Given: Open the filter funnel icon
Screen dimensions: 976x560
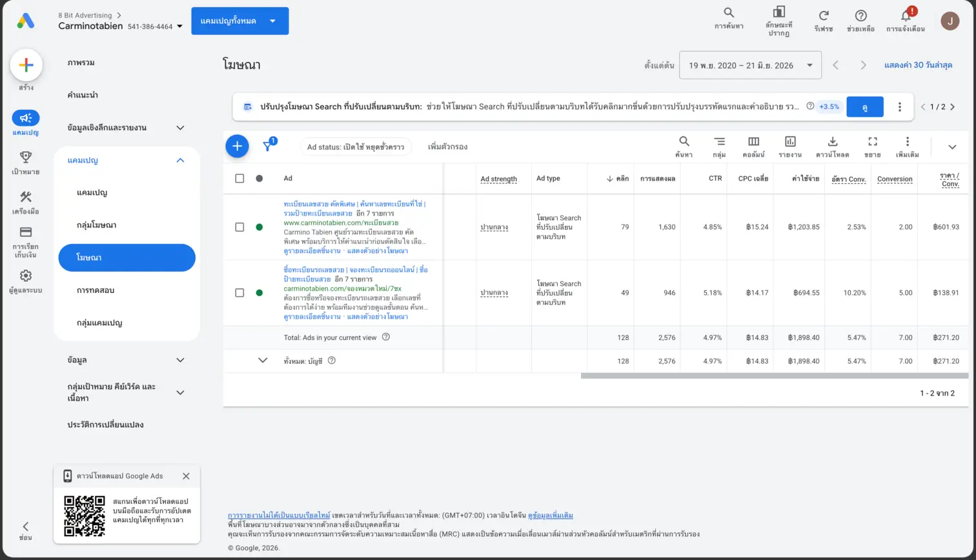Looking at the screenshot, I should 267,146.
